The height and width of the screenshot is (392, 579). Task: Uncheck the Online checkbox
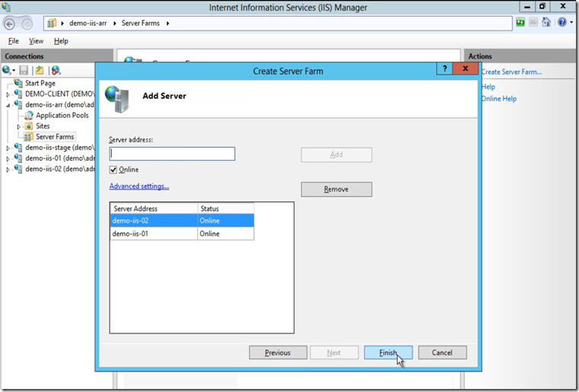113,170
